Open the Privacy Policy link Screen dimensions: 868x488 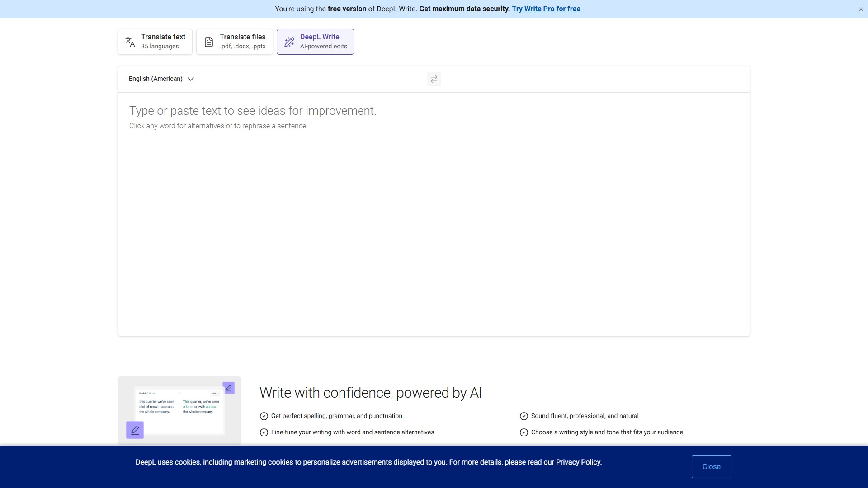coord(578,462)
